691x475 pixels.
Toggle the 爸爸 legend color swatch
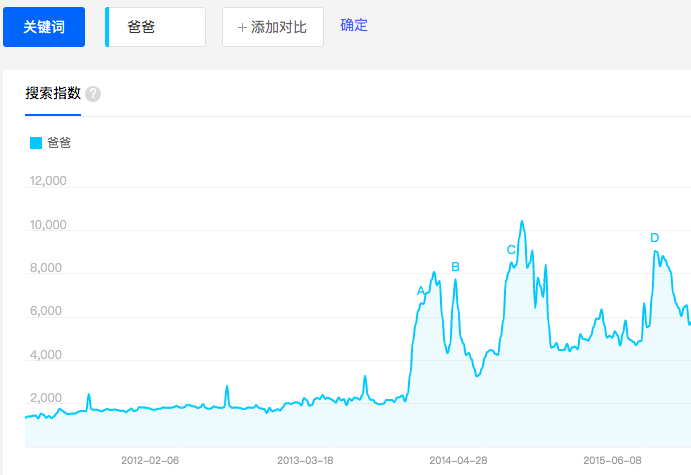[36, 143]
